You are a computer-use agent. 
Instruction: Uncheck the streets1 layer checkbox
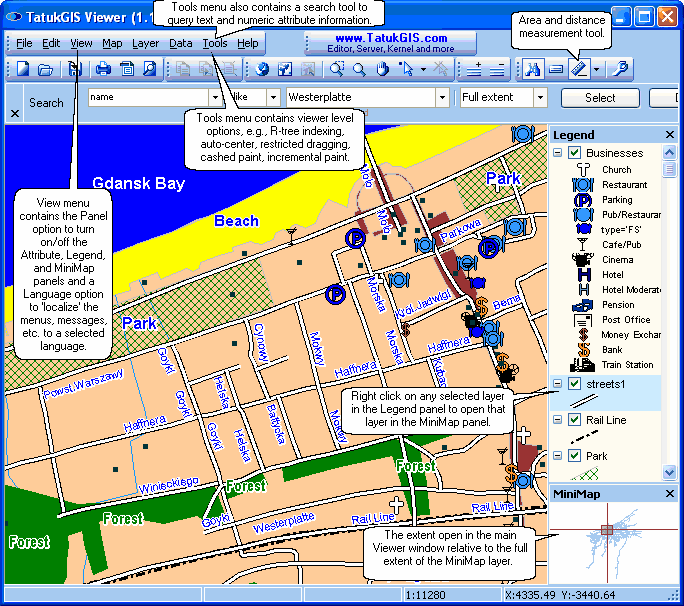coord(575,384)
